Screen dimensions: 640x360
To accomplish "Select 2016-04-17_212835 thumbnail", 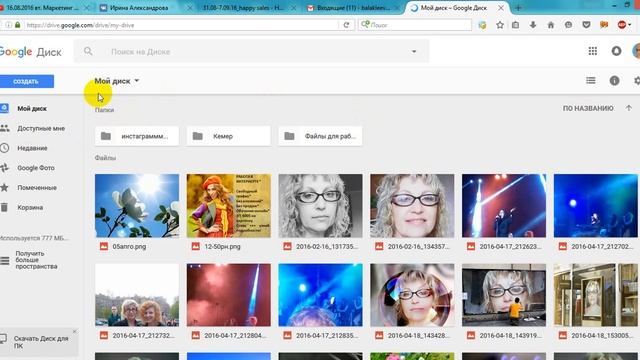I will [x=320, y=295].
